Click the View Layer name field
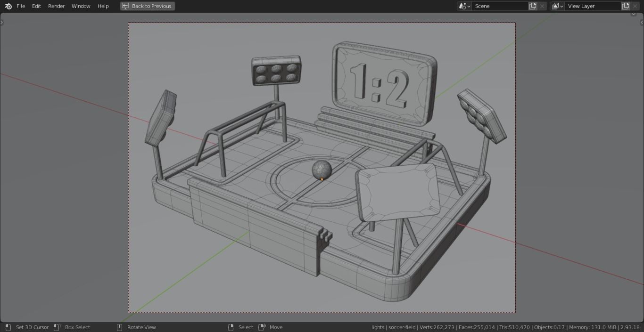 pyautogui.click(x=593, y=6)
